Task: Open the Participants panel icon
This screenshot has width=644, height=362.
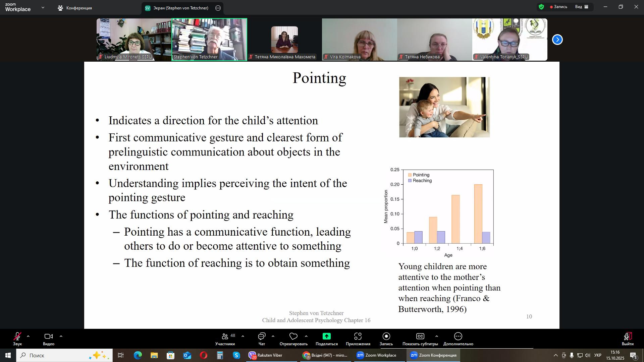Action: tap(225, 337)
